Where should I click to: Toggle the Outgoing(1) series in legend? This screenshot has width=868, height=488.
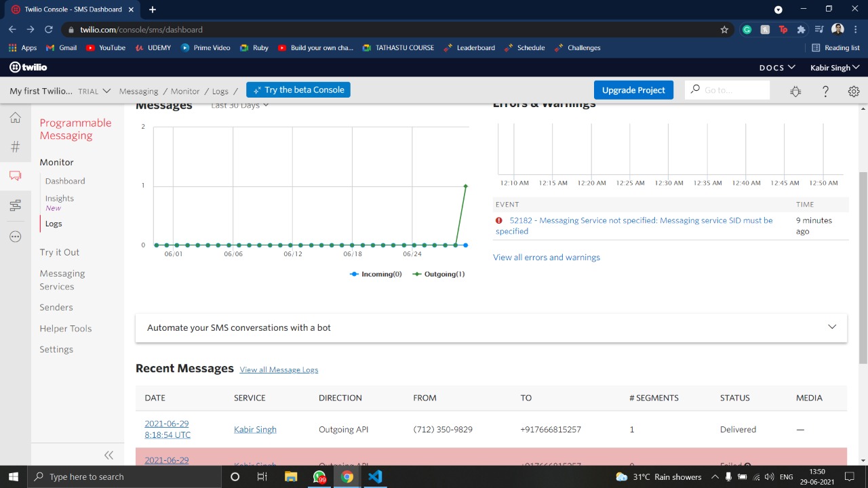click(438, 274)
